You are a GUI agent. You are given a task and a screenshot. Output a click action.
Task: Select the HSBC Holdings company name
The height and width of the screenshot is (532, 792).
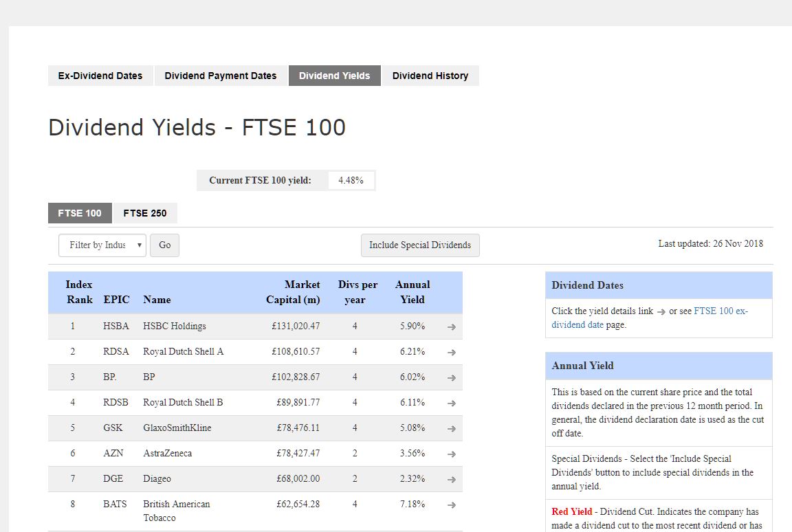(x=175, y=326)
